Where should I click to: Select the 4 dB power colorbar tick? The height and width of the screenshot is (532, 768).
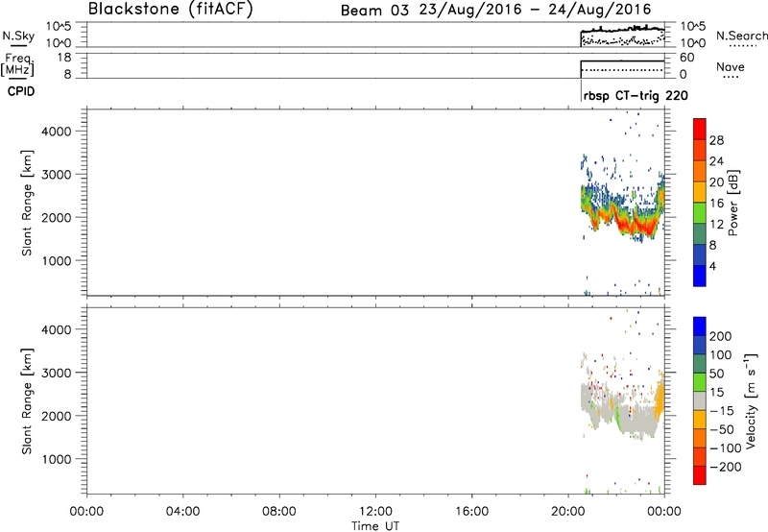(x=712, y=266)
